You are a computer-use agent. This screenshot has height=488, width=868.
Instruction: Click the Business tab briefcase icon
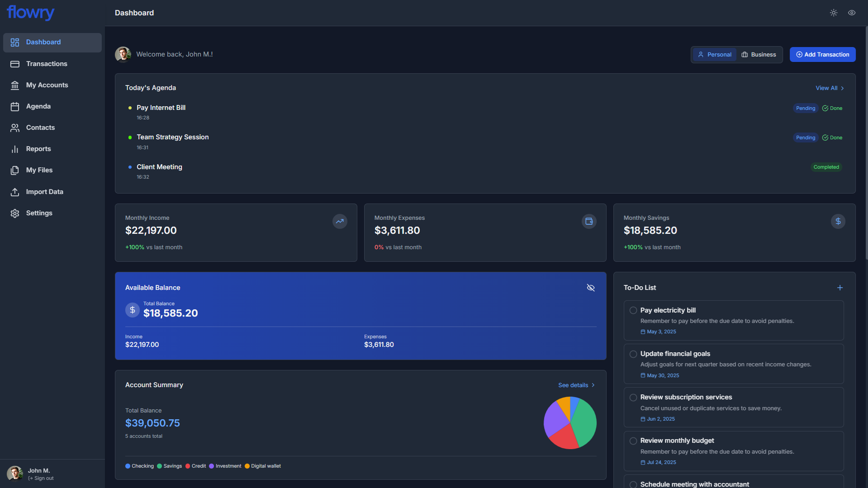745,55
